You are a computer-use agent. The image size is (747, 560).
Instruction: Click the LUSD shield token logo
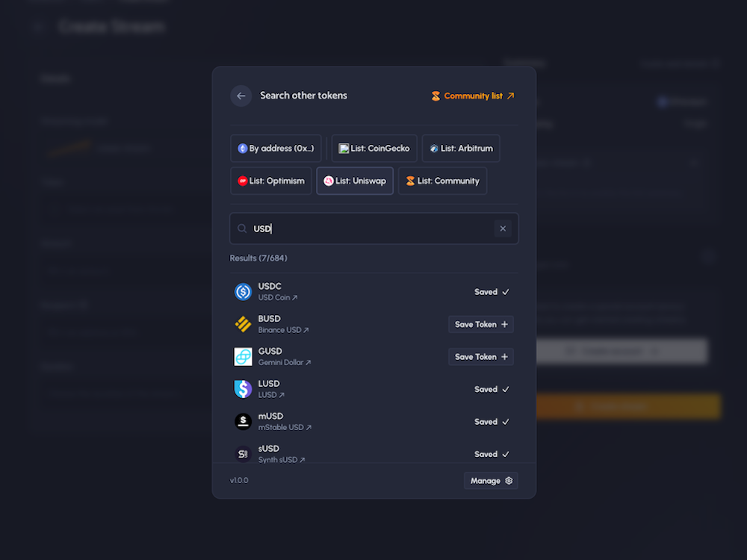point(242,388)
